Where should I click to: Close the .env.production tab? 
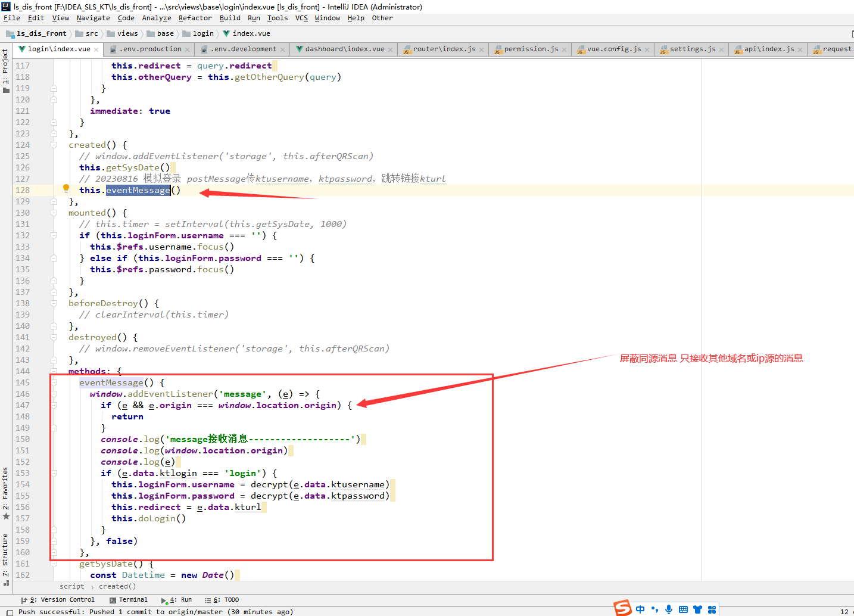(188, 49)
